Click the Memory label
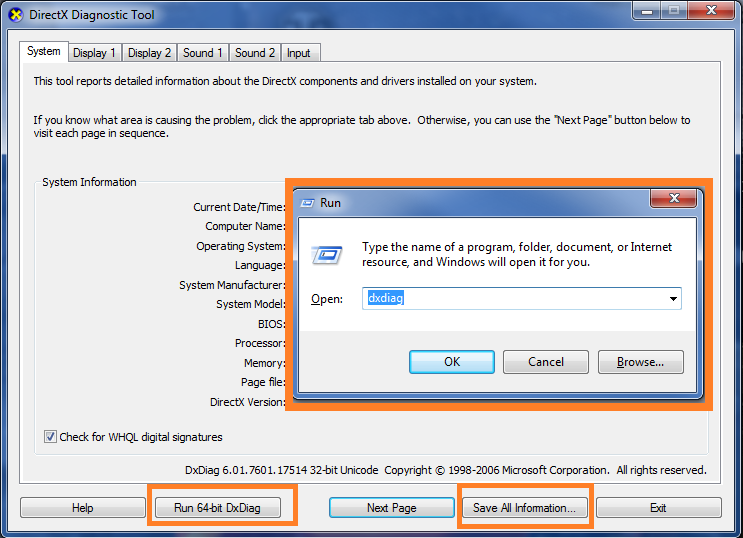This screenshot has width=743, height=538. tap(264, 363)
